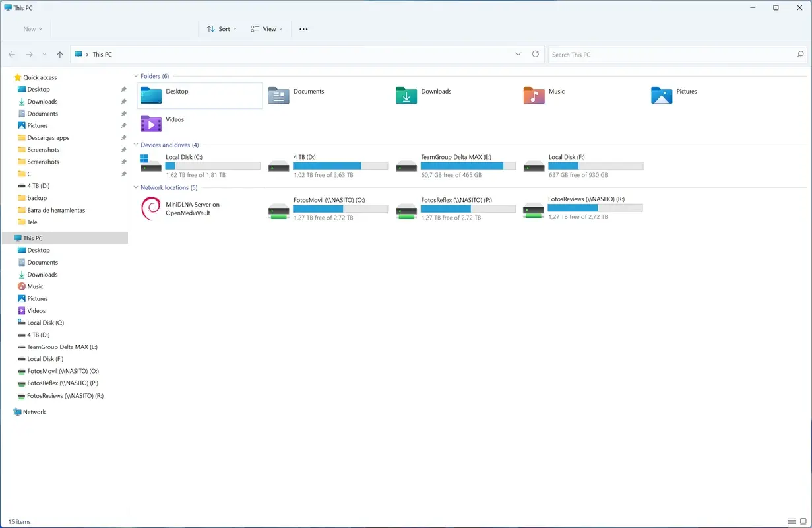Switch to large thumbnails view in the status bar

[803, 521]
